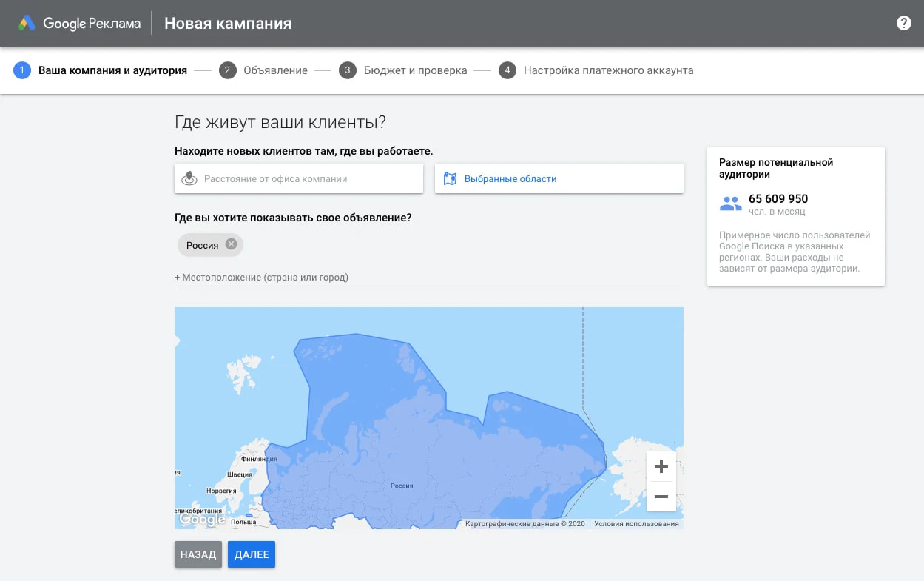Click the Google Реклама logo in header
The width and height of the screenshot is (924, 581).
[78, 23]
